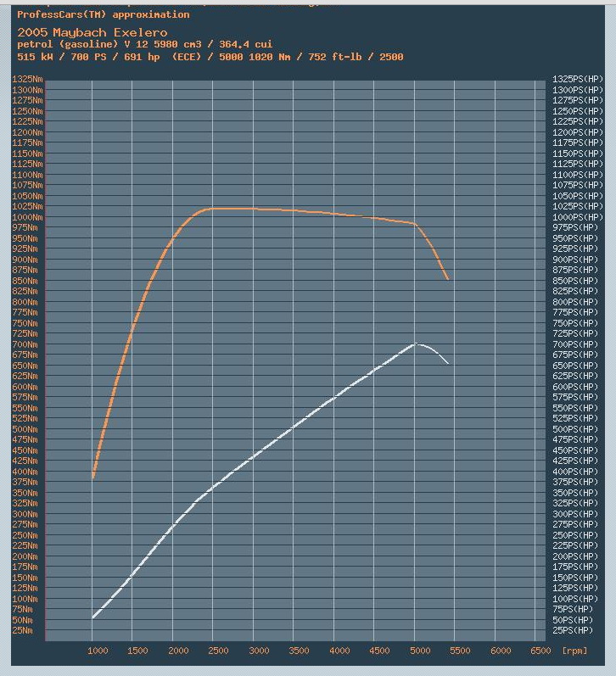The image size is (616, 676).
Task: Click the orange torque curve start at 1000 rpm
Action: click(93, 478)
